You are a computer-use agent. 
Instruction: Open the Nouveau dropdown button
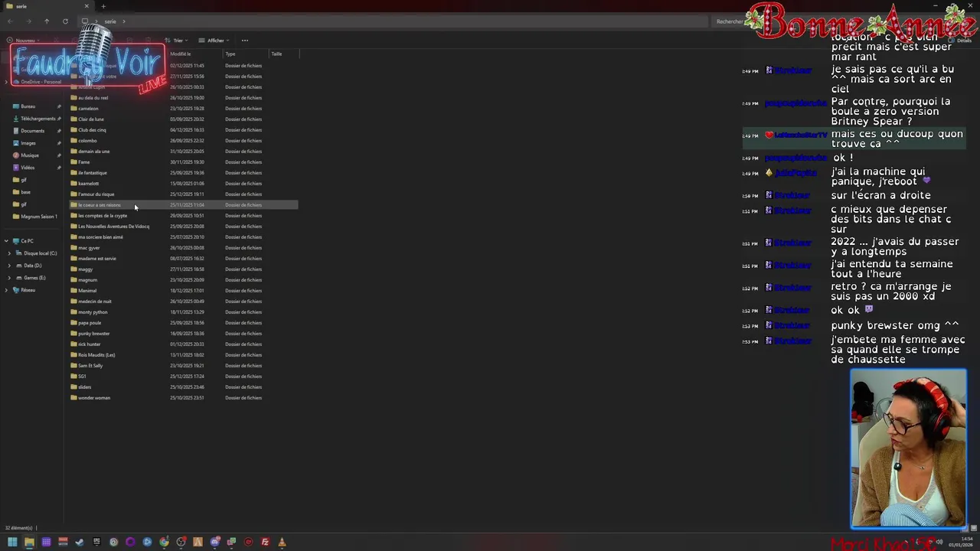23,41
